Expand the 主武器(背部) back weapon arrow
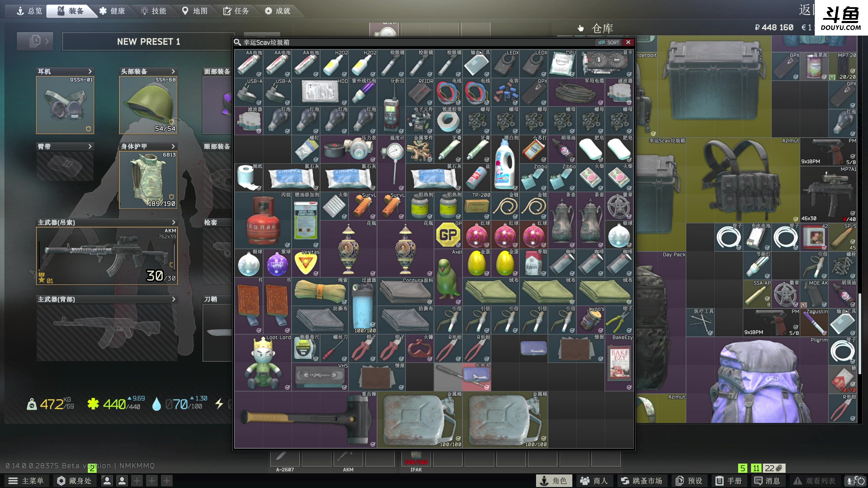 tap(173, 299)
